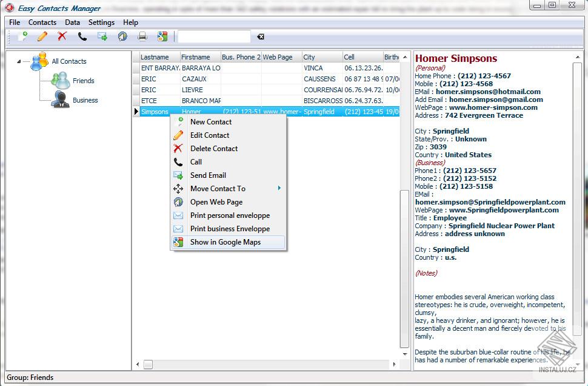This screenshot has height=386, width=588.
Task: Select the Edit Contact pencil icon
Action: pos(41,36)
